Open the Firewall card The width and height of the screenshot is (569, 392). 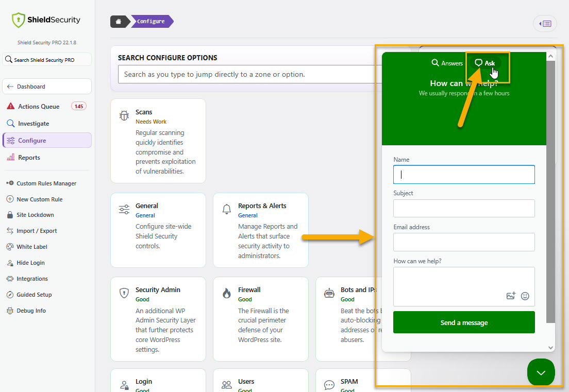coord(261,319)
